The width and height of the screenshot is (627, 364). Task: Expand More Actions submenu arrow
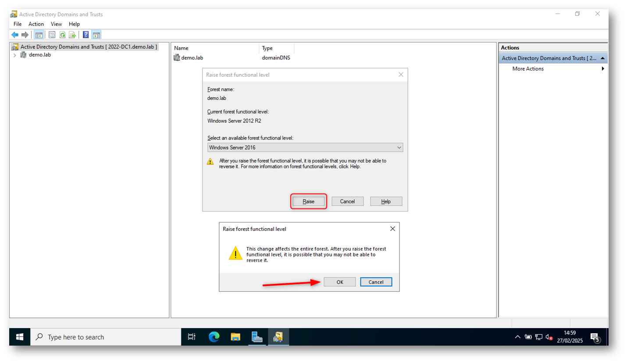603,69
